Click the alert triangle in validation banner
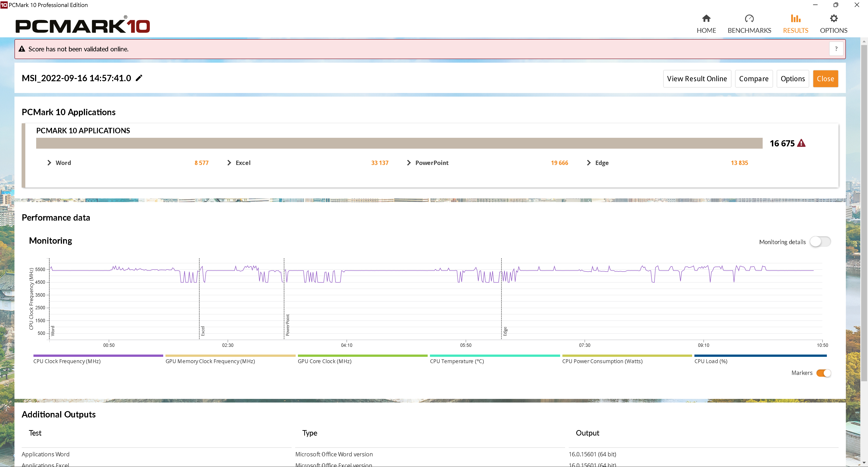Viewport: 868px width, 467px height. [x=22, y=49]
